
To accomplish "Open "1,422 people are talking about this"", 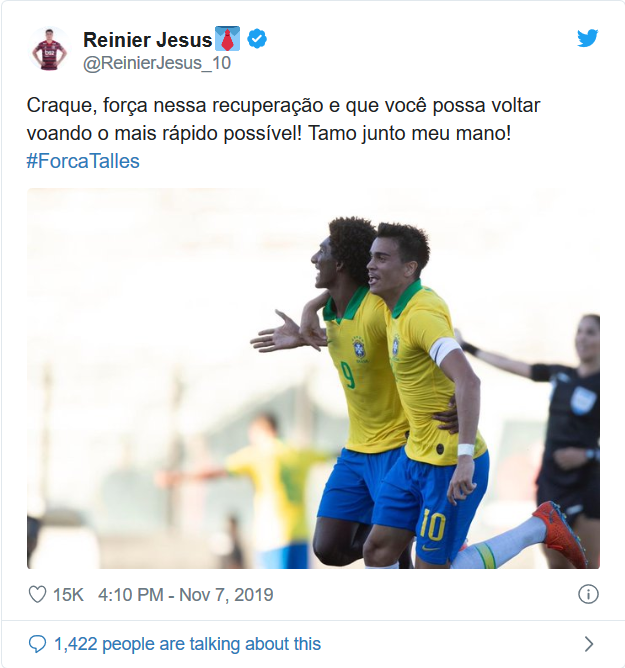I will tap(187, 644).
